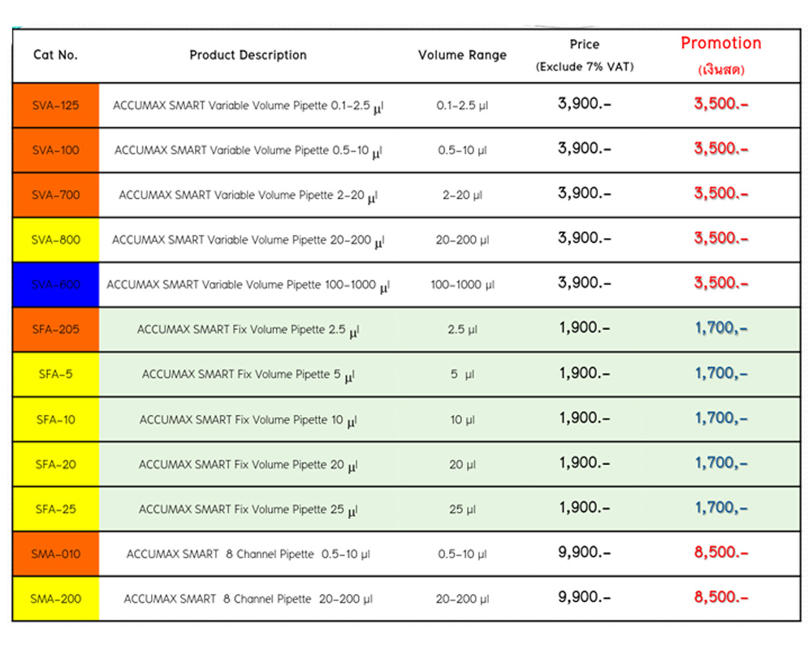812x650 pixels.
Task: Select the 1,700.- promotion price for SFA-20
Action: (x=721, y=463)
